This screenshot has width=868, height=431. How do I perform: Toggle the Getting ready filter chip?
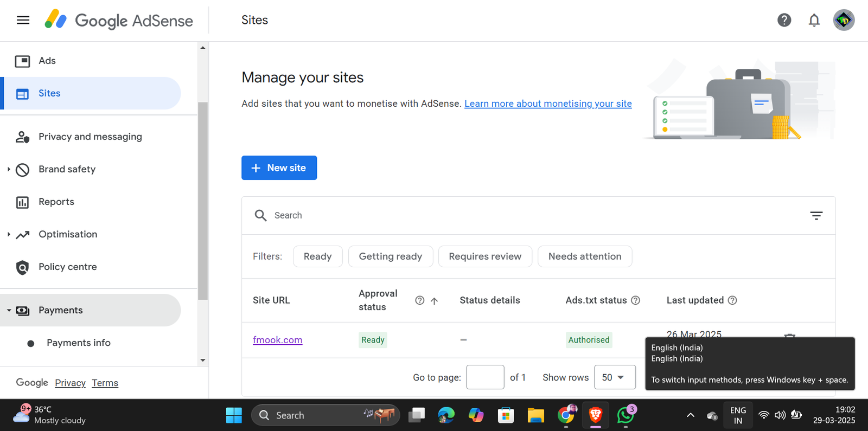tap(391, 256)
